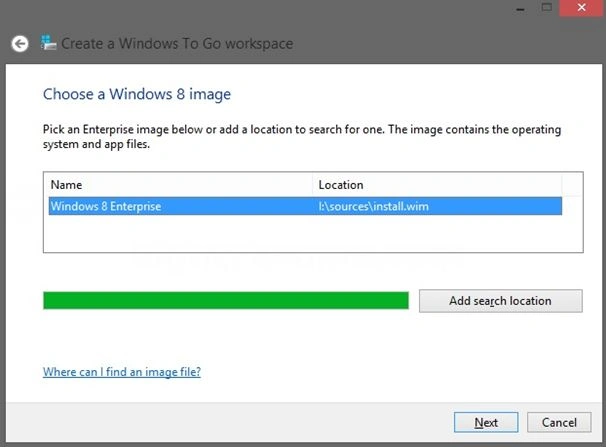The height and width of the screenshot is (447, 606).
Task: Proceed with the Next button
Action: point(486,422)
